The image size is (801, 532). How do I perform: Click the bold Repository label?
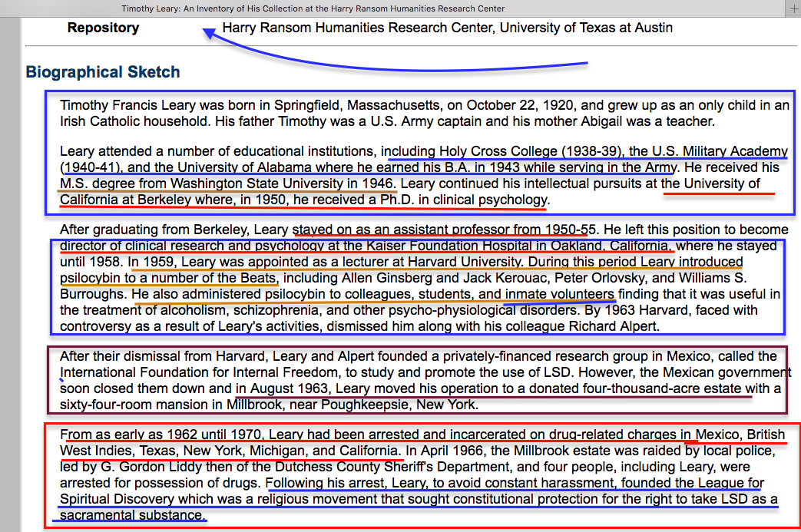pyautogui.click(x=103, y=28)
